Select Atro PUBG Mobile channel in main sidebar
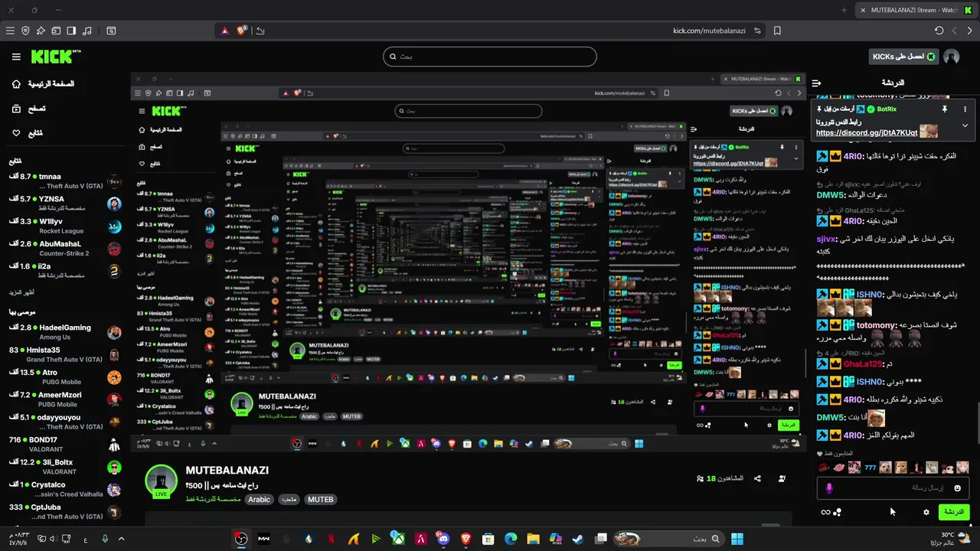Screen dimensions: 980x551 [x=65, y=377]
